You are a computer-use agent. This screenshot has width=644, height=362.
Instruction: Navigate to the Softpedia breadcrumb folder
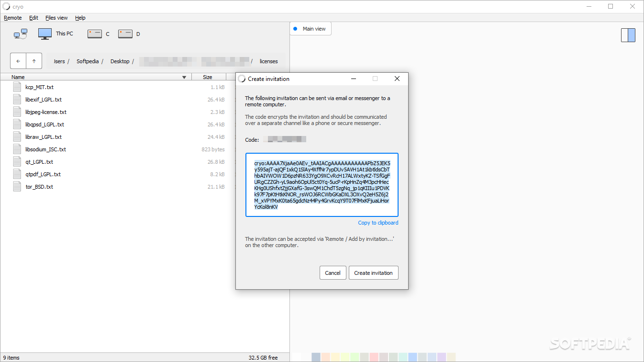click(88, 61)
